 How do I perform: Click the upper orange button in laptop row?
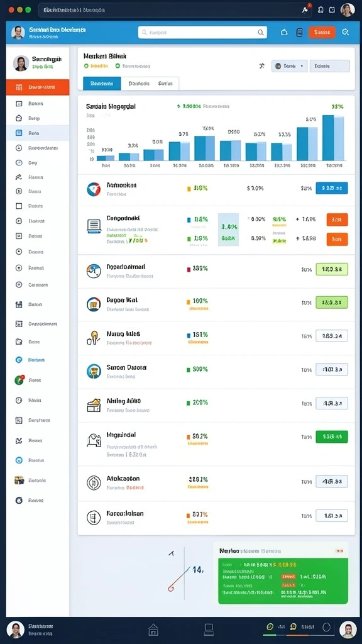[337, 219]
